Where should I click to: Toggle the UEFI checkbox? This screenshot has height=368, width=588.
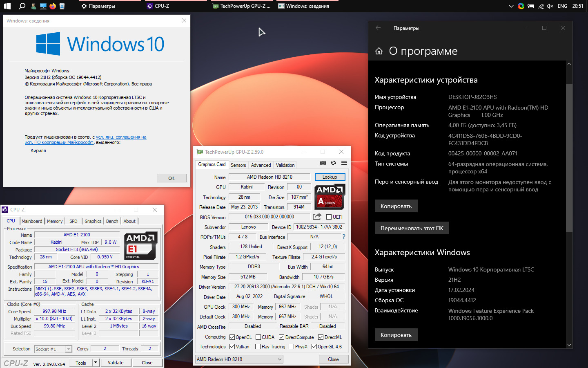click(329, 217)
